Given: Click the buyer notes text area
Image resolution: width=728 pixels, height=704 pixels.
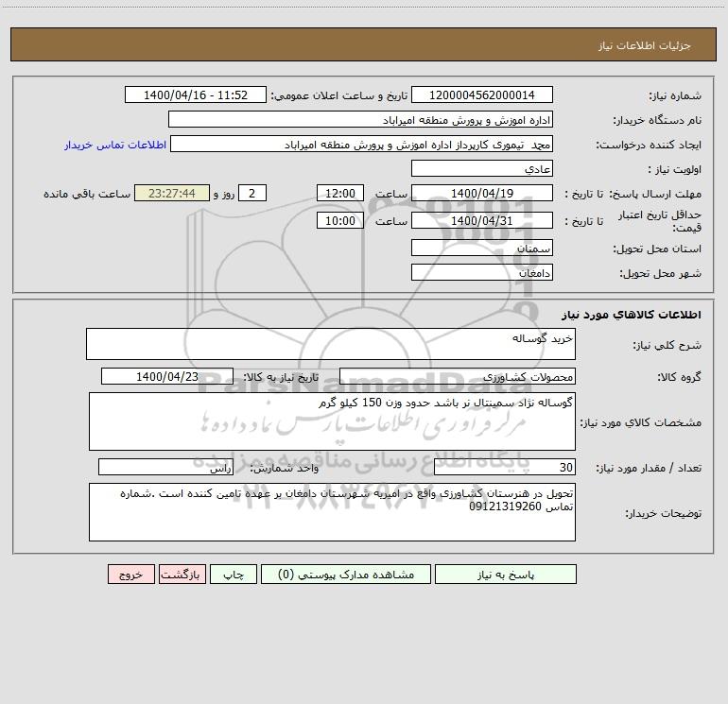Looking at the screenshot, I should [x=332, y=512].
